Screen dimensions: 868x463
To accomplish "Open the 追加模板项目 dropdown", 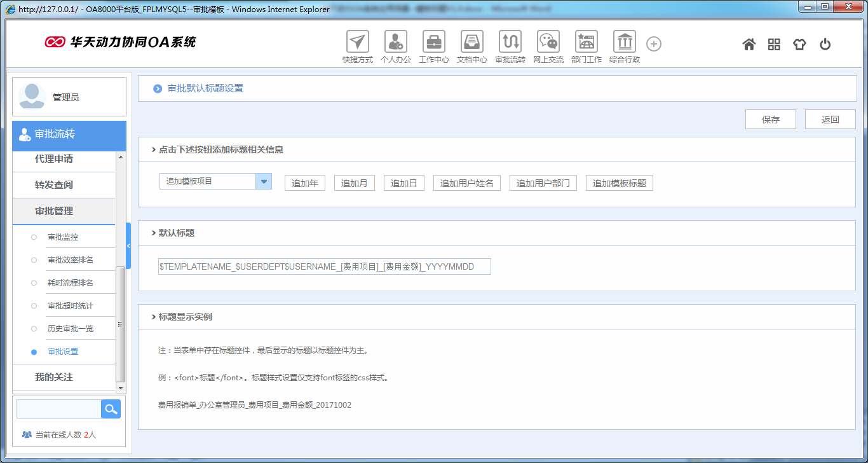I will [263, 181].
